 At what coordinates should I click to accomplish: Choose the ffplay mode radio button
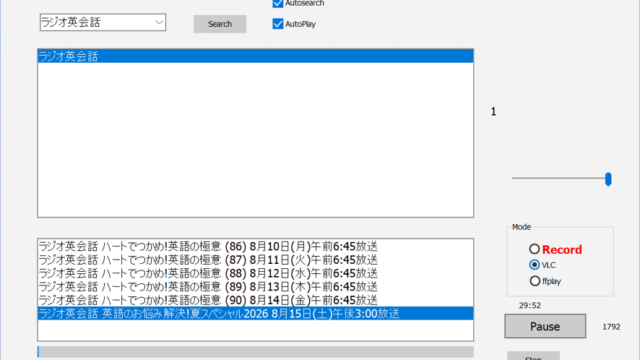pos(534,281)
